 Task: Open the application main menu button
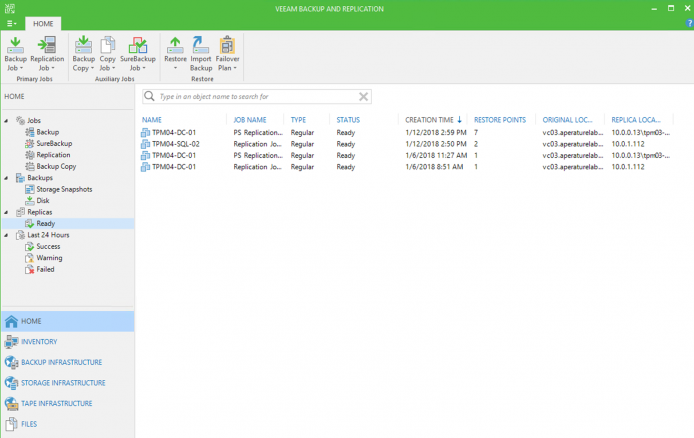click(x=12, y=23)
